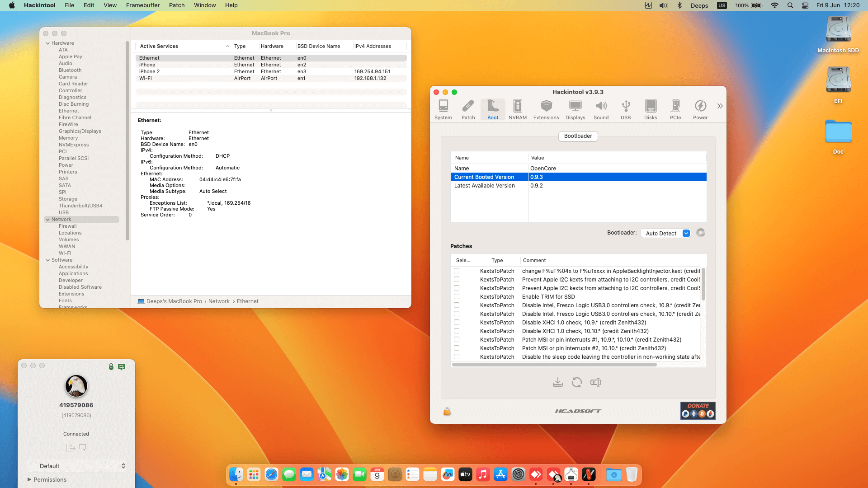Switch to the Bootloader tab
The height and width of the screenshot is (488, 868).
pyautogui.click(x=578, y=136)
